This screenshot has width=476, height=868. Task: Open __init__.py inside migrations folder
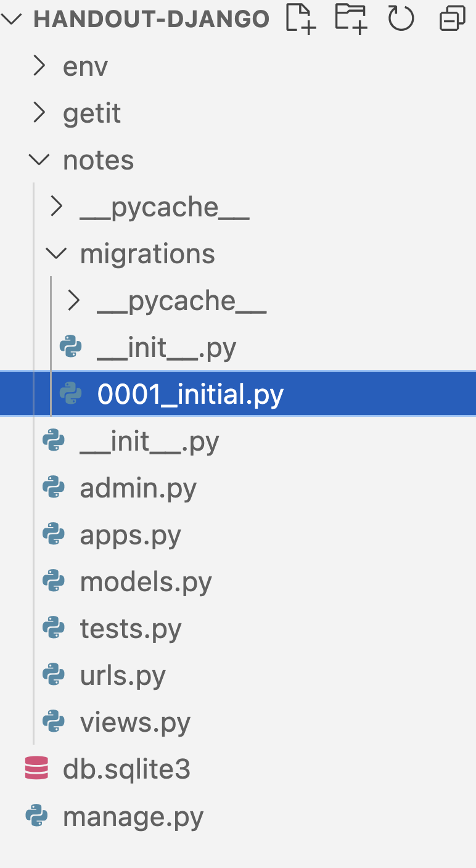tap(166, 347)
